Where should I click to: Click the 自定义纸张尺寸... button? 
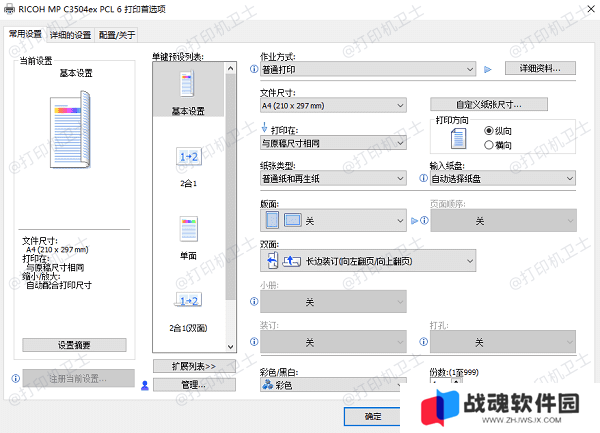pos(489,104)
